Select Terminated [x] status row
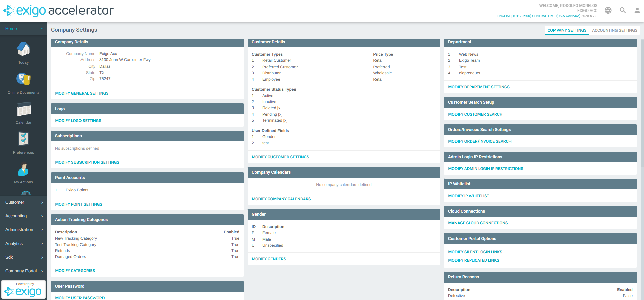Screen dimensions: 644x300 click(343, 120)
